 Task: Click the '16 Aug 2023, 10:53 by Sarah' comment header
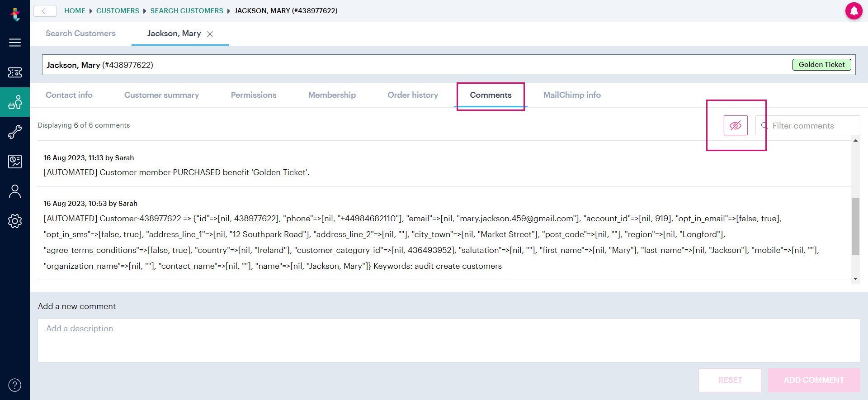pyautogui.click(x=90, y=203)
